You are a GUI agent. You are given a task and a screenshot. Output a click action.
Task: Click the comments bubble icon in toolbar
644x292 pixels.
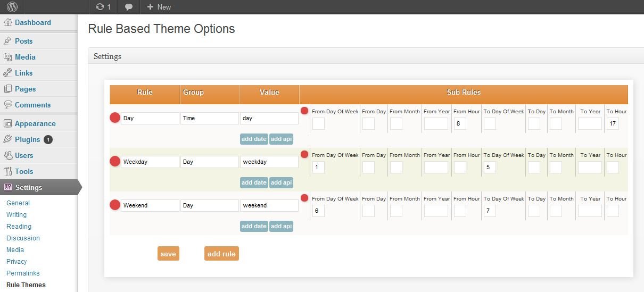pyautogui.click(x=129, y=7)
